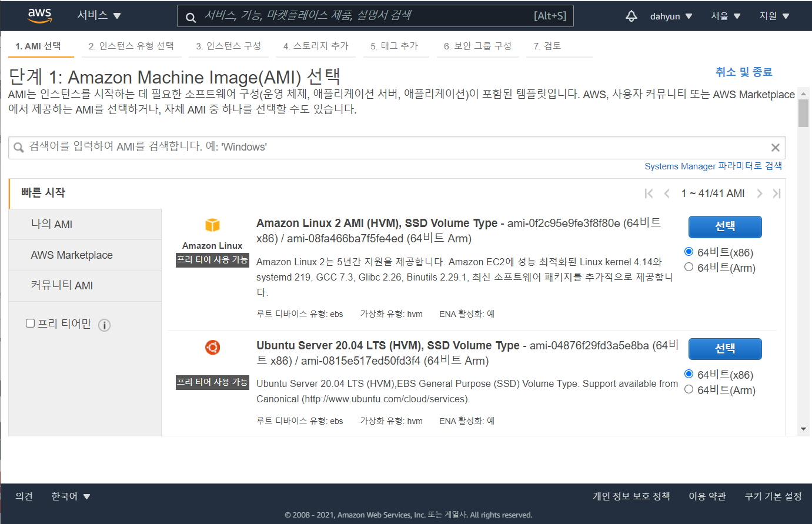
Task: Switch to step 4. 스토리지 추가
Action: 316,46
